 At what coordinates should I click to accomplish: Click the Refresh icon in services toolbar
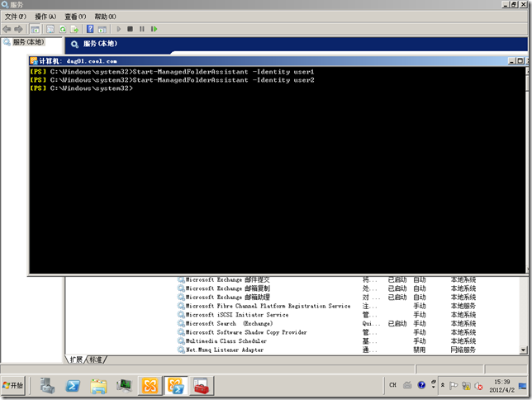click(63, 29)
